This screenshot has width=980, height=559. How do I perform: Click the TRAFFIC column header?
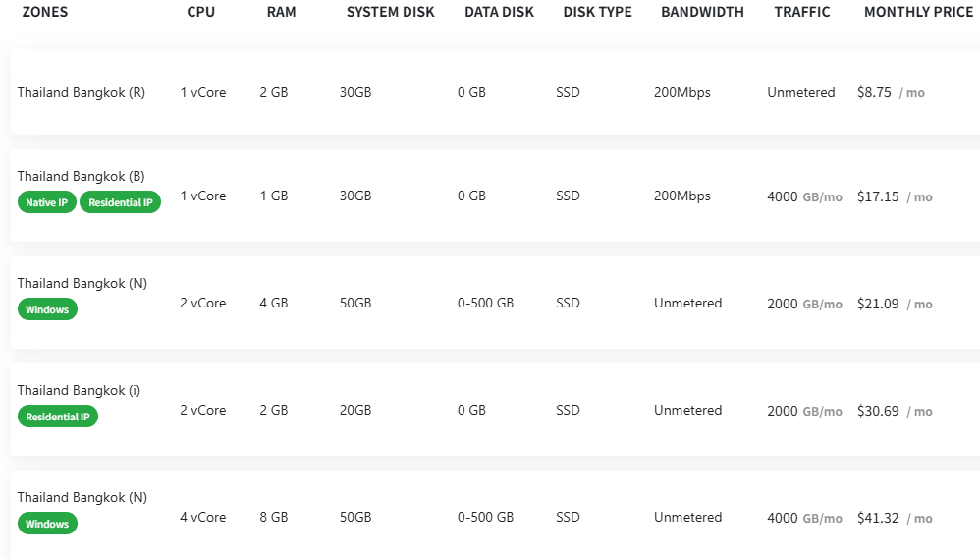pos(801,12)
